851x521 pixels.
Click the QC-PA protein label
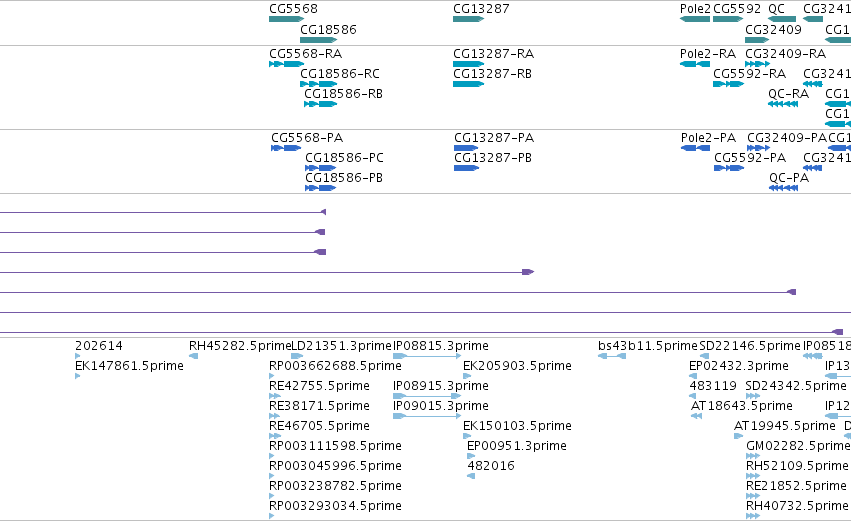point(789,178)
